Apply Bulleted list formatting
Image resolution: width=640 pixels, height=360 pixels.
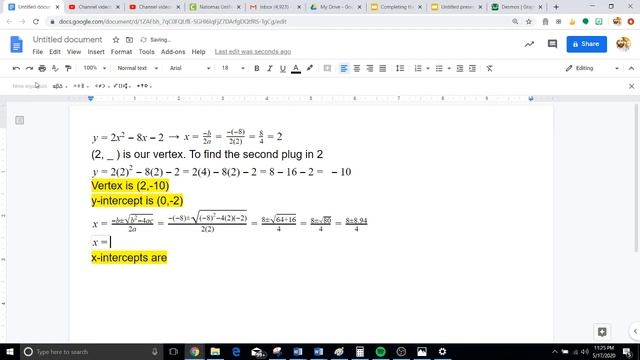point(439,69)
